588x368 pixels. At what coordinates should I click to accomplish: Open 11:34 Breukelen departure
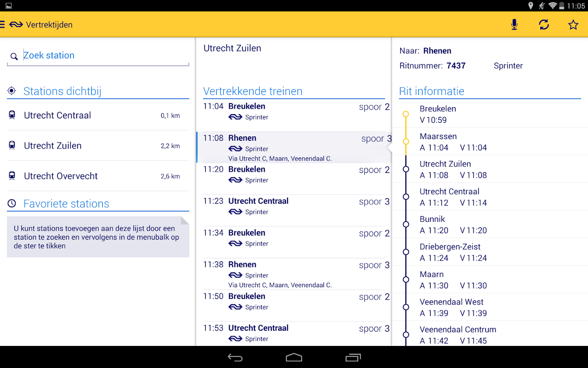[294, 242]
